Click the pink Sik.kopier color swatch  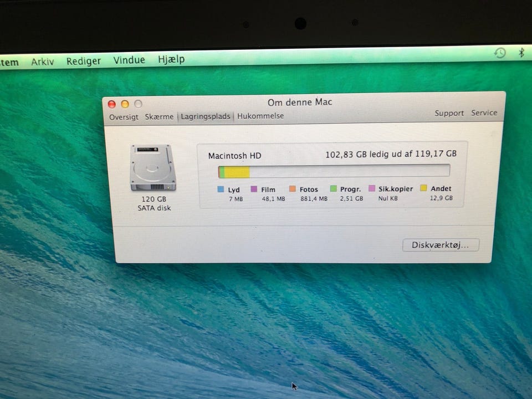[372, 188]
